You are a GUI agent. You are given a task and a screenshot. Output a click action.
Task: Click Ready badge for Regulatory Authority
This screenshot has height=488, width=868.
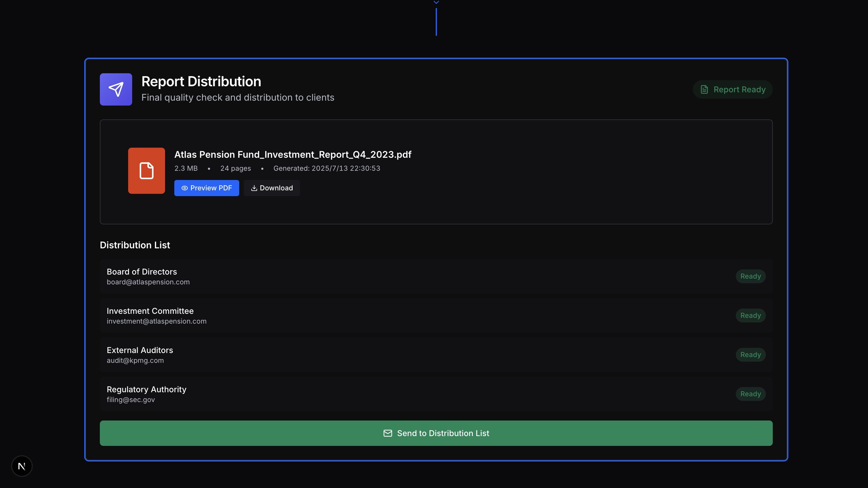pyautogui.click(x=750, y=394)
